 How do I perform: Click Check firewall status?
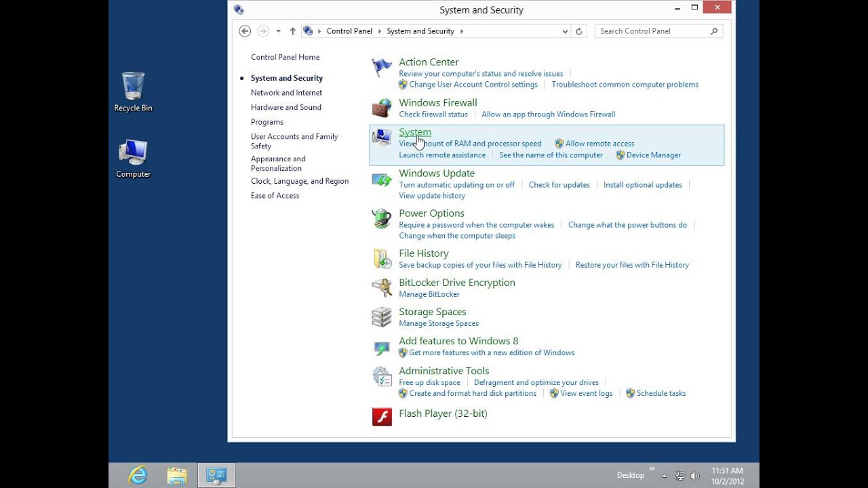tap(433, 115)
